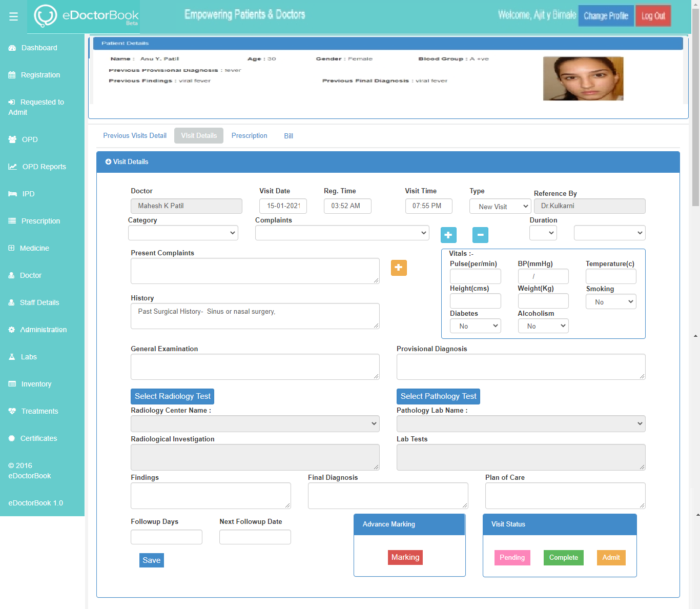700x609 pixels.
Task: Open OPD Reports chart sidebar item
Action: 12,167
